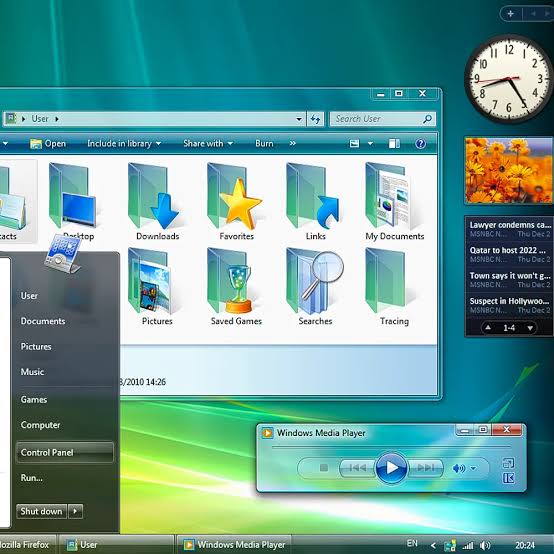
Task: Click Open in the Explorer toolbar
Action: click(x=48, y=143)
